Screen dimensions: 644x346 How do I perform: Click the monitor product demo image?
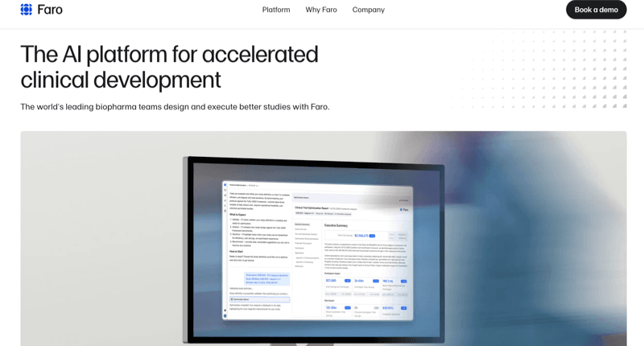[324, 238]
